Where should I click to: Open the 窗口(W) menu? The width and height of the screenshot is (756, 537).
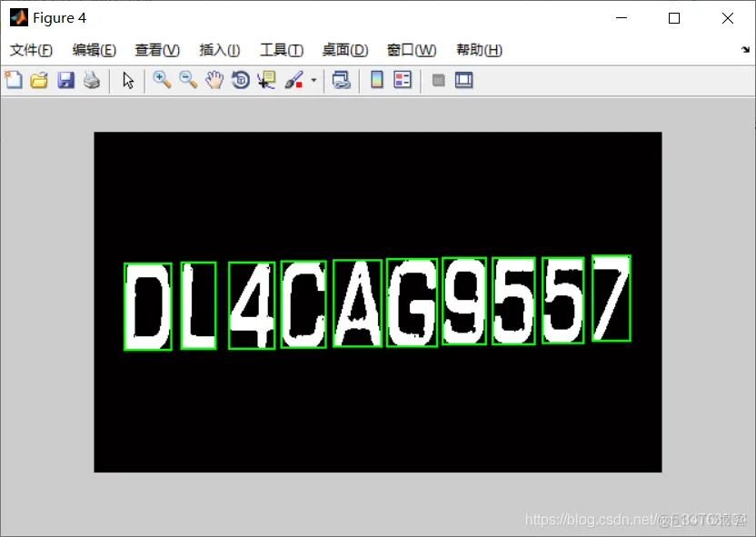[x=412, y=50]
